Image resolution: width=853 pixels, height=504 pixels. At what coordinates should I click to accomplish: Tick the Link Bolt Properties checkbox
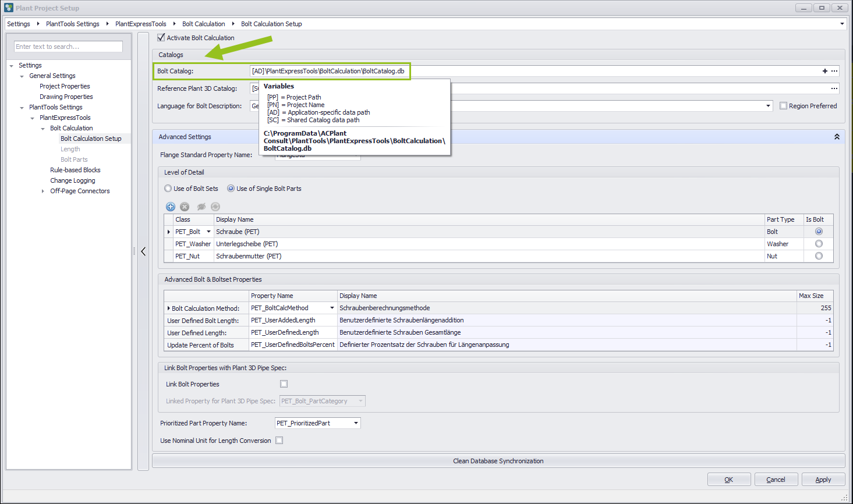click(x=284, y=384)
